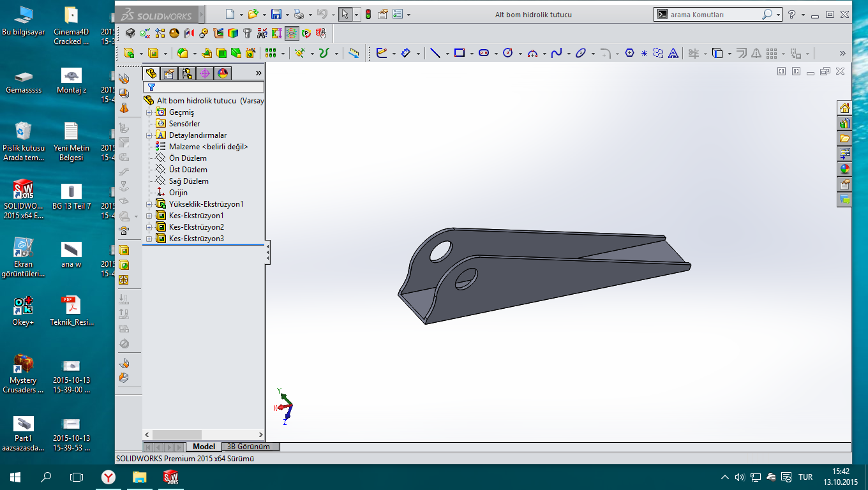This screenshot has height=490, width=868.
Task: Print using the printer icon
Action: (x=299, y=14)
